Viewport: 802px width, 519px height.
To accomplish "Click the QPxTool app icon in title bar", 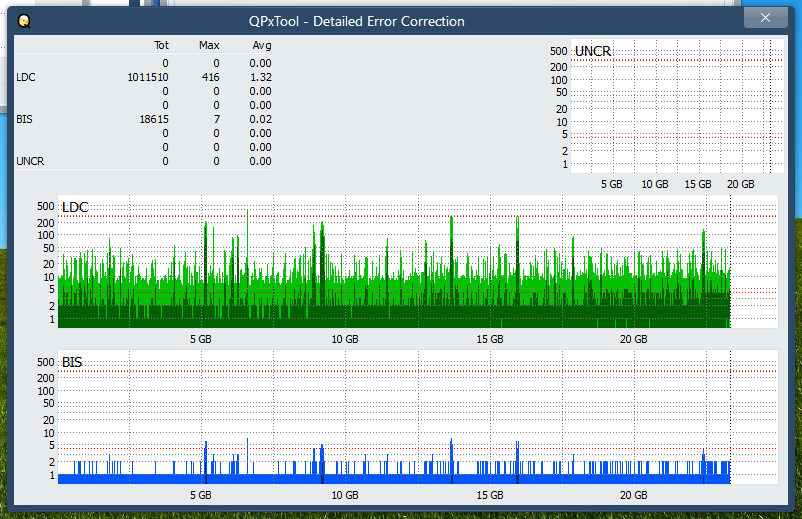I will pyautogui.click(x=25, y=21).
